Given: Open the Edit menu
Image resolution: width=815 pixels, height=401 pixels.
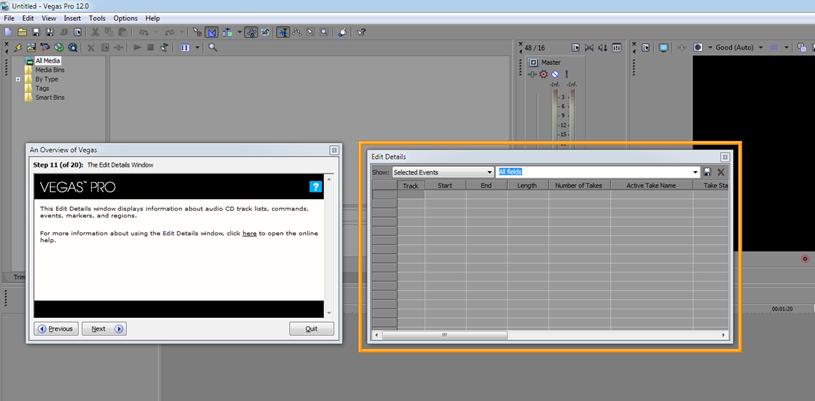Looking at the screenshot, I should click(x=28, y=18).
